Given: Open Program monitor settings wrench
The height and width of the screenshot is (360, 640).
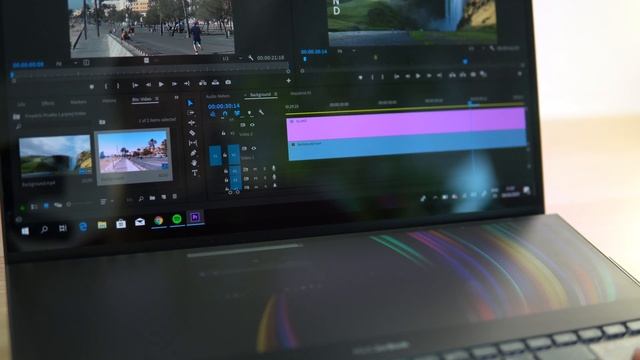Looking at the screenshot, I should [492, 48].
